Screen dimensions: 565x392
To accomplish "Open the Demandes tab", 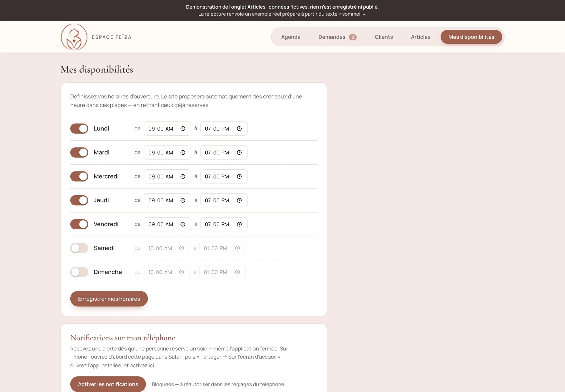I will click(x=337, y=37).
